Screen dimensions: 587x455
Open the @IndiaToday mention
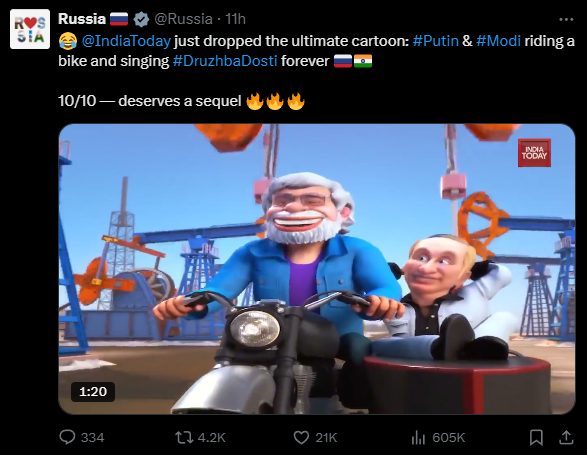coord(126,41)
